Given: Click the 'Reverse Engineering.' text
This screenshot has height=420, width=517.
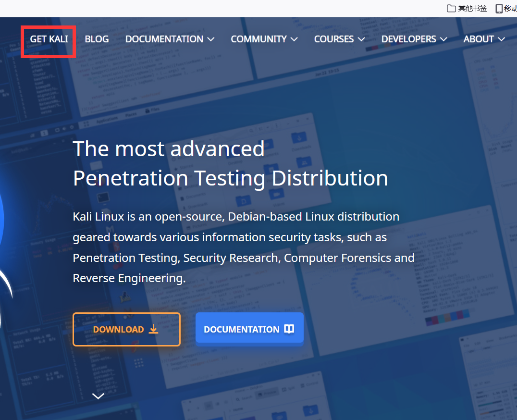Looking at the screenshot, I should (x=129, y=278).
